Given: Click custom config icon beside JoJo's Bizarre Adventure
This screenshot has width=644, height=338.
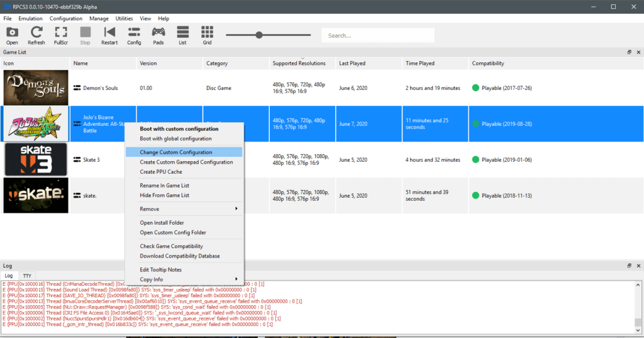Looking at the screenshot, I should pos(77,124).
